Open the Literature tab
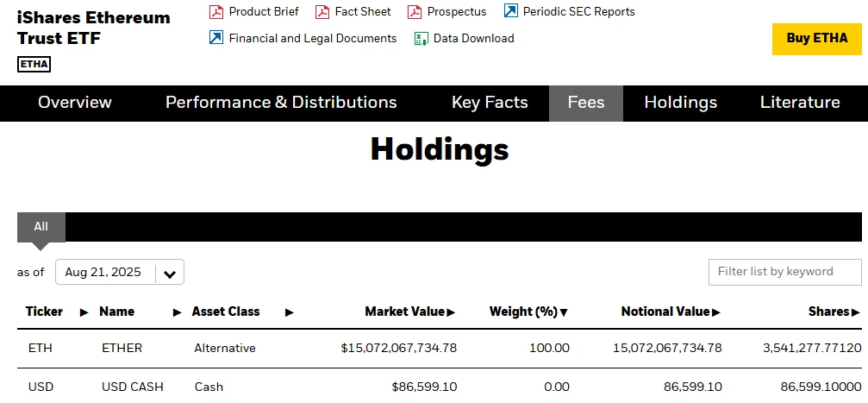 click(x=800, y=103)
